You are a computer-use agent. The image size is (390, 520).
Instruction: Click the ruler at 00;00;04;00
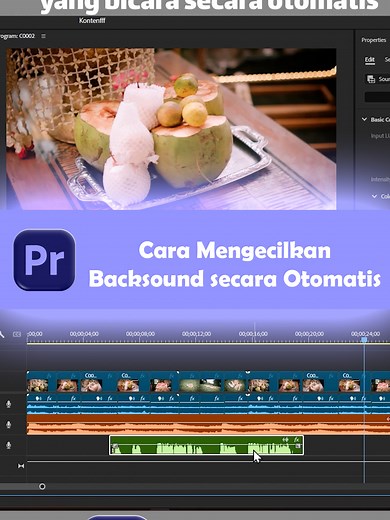[x=84, y=334]
